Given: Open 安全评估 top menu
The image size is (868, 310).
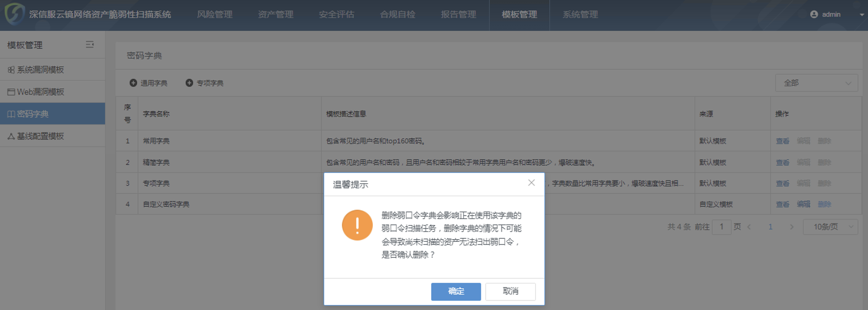Looking at the screenshot, I should [x=337, y=14].
